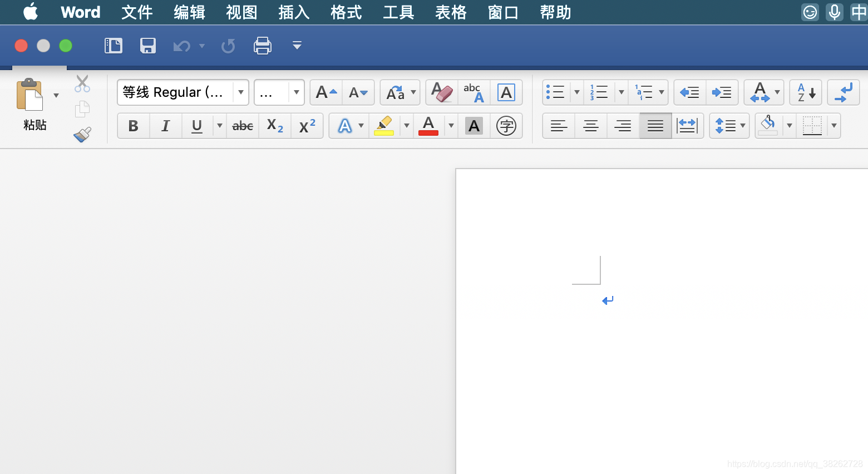This screenshot has height=474, width=868.
Task: Click the Copy icon
Action: (x=82, y=108)
